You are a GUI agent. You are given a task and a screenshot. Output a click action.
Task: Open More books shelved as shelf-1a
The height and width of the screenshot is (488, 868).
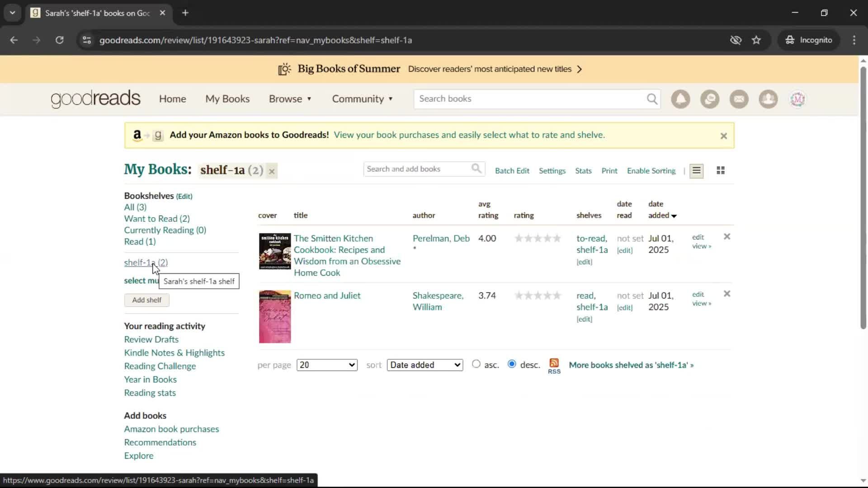631,365
